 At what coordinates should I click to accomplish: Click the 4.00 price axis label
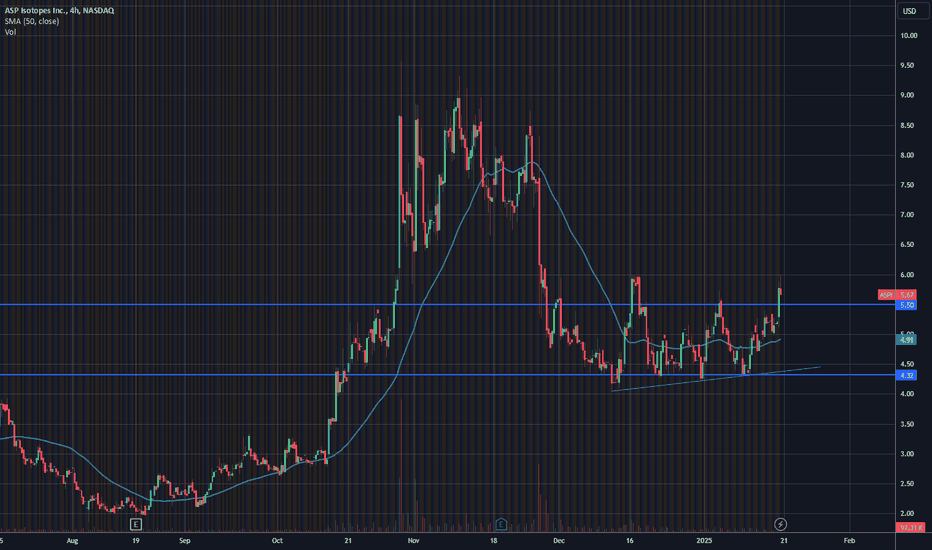click(x=907, y=394)
